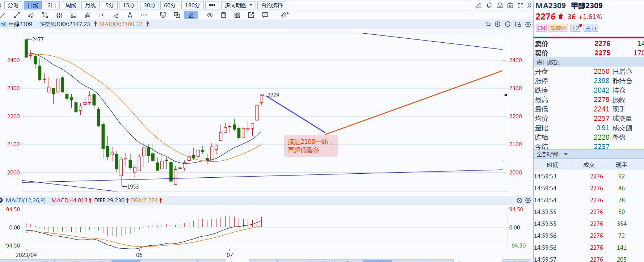Open the 多周期图 dropdown
Image resolution: width=644 pixels, height=262 pixels.
tap(238, 5)
